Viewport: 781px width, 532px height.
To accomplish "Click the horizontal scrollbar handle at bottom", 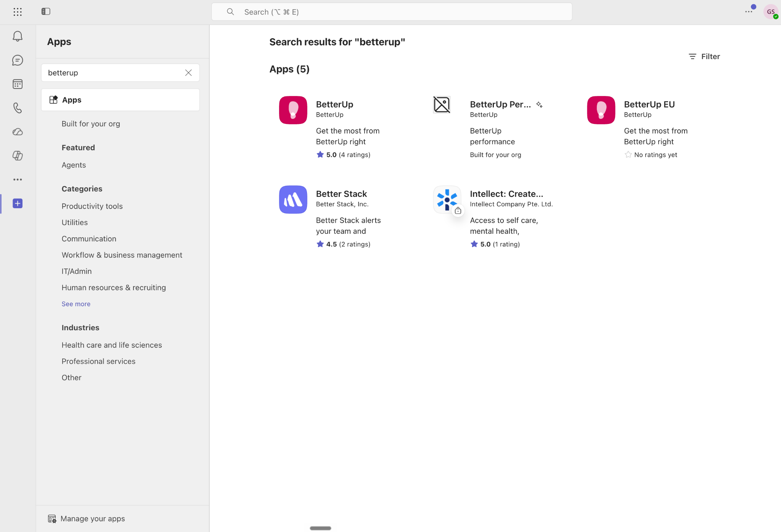I will pos(320,528).
